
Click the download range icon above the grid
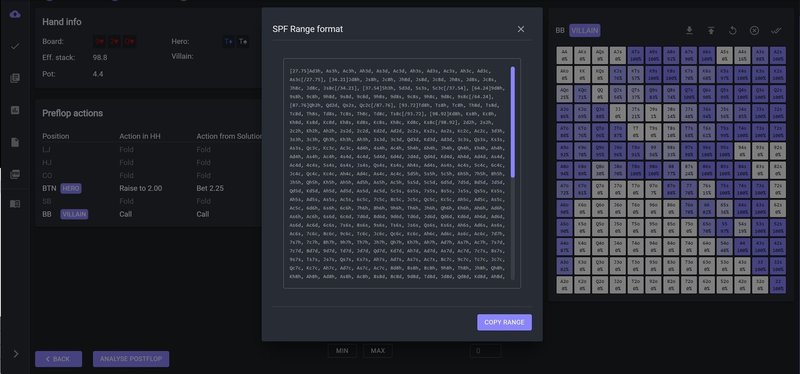689,31
